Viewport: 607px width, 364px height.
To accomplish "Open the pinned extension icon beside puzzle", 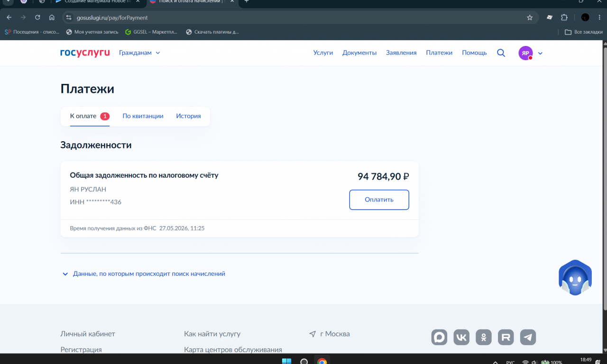I will [550, 18].
